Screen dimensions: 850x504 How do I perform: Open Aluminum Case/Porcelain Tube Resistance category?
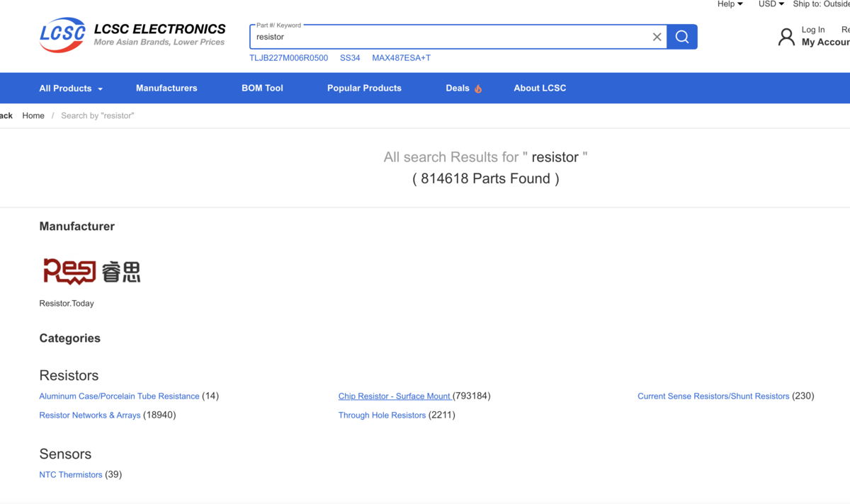119,396
